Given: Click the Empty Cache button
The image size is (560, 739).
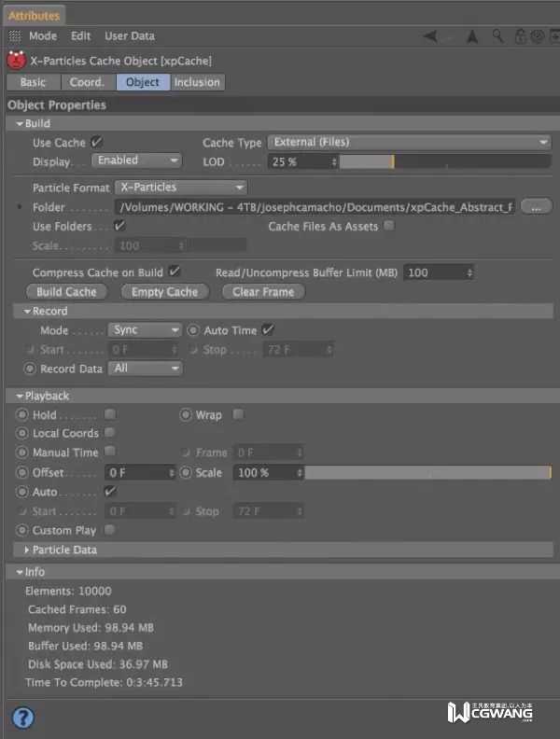Looking at the screenshot, I should point(164,292).
